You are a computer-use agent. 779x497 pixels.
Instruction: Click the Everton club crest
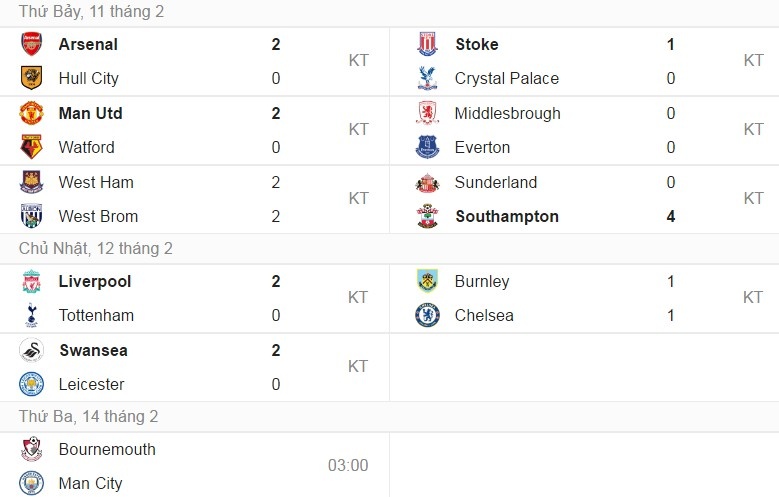tap(427, 147)
